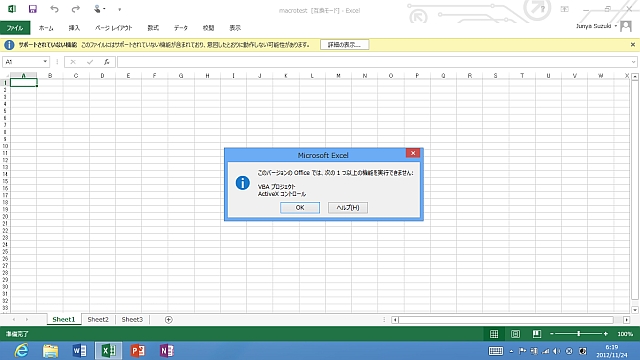Open the 校閲 ribbon tab
This screenshot has height=360, width=640.
[x=208, y=28]
